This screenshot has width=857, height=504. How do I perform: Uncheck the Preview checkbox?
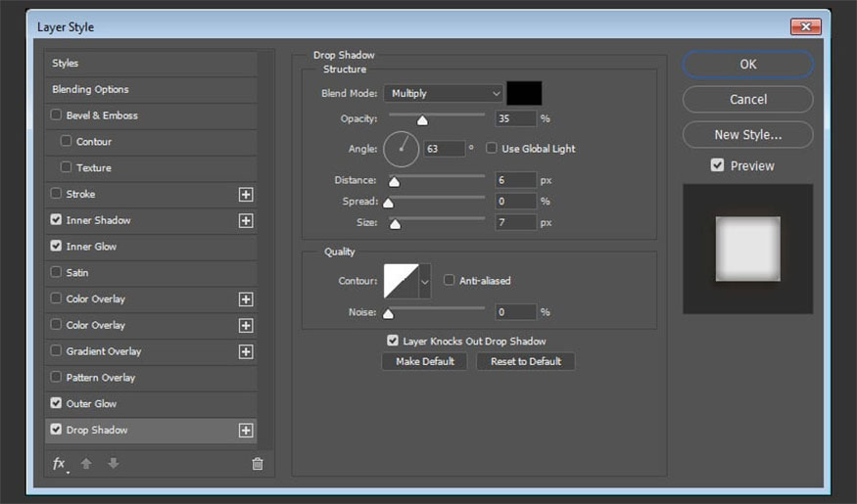718,165
